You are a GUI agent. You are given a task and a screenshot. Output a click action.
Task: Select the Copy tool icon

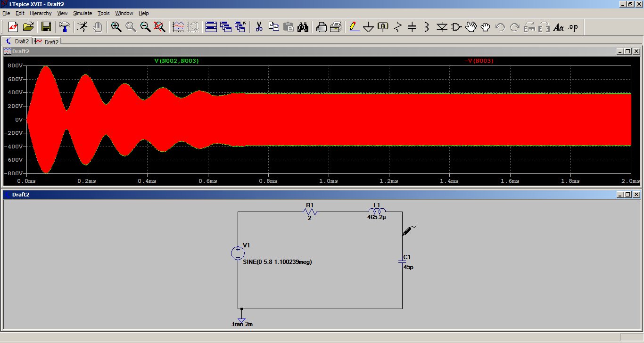[x=273, y=27]
